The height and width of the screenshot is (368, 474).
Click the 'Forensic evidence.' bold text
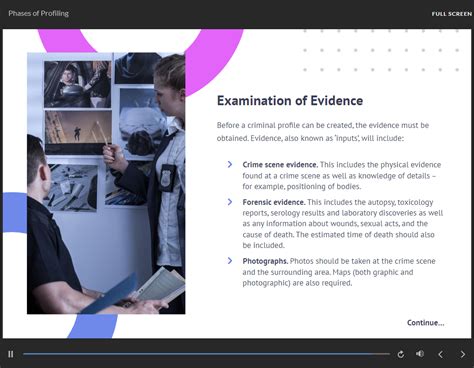tap(274, 202)
